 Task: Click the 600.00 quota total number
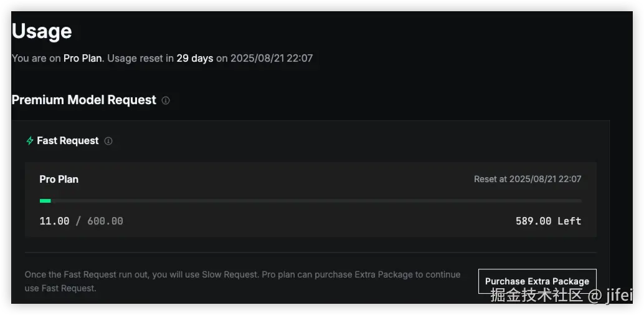pos(105,221)
